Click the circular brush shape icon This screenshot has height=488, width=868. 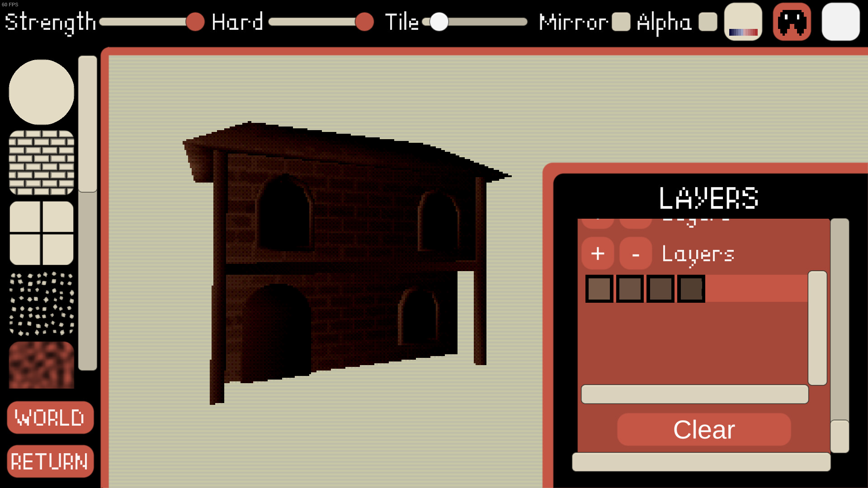point(41,91)
